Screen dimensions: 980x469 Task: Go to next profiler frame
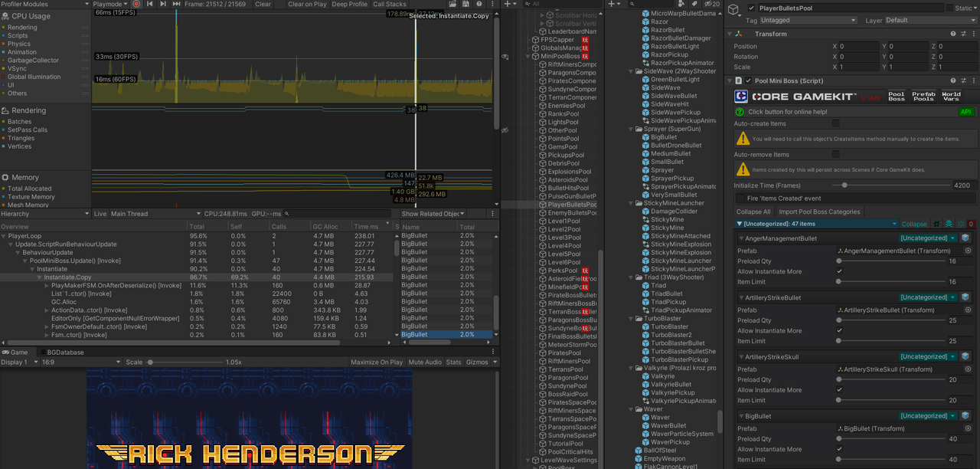[163, 4]
